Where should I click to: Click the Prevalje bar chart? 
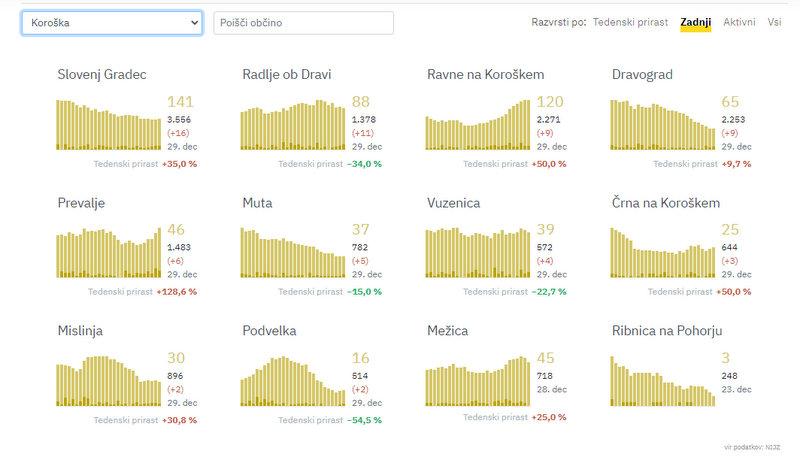click(108, 252)
